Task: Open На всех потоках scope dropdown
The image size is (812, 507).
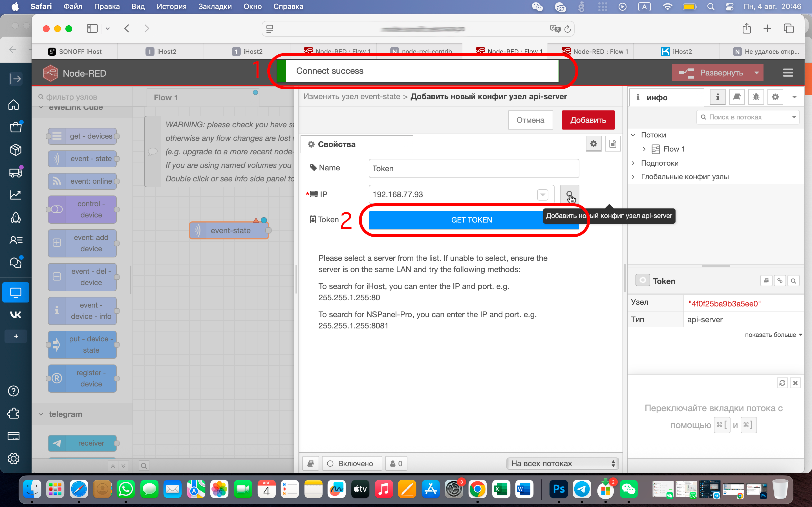Action: [562, 463]
